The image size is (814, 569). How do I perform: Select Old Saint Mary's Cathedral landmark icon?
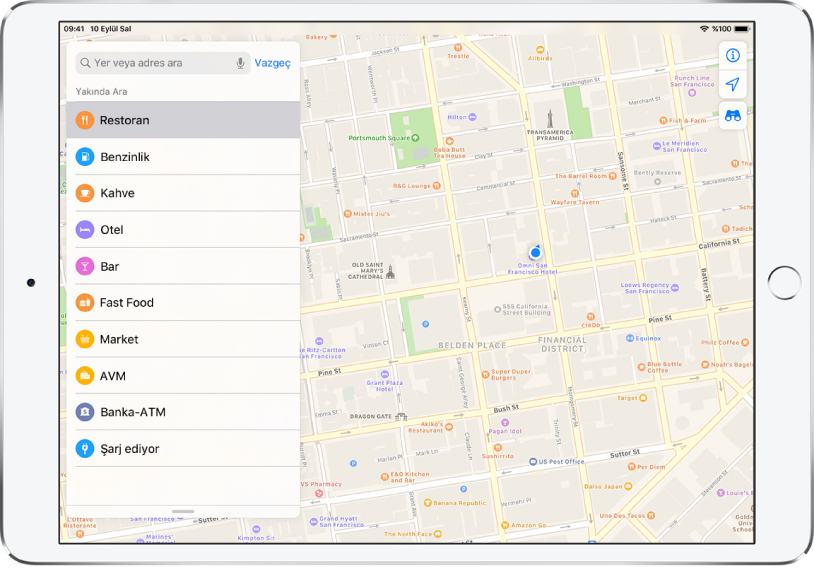(x=390, y=272)
